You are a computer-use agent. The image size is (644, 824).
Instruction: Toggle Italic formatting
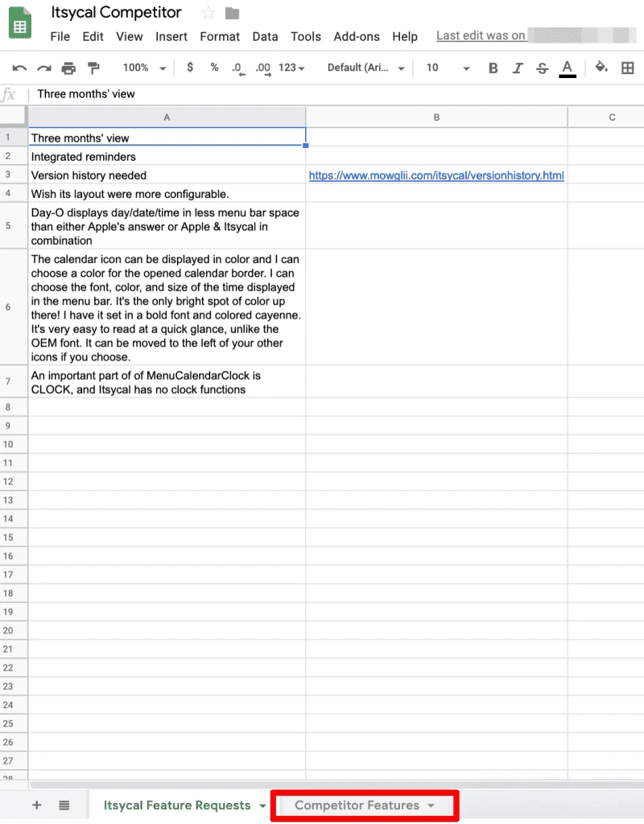pyautogui.click(x=518, y=68)
